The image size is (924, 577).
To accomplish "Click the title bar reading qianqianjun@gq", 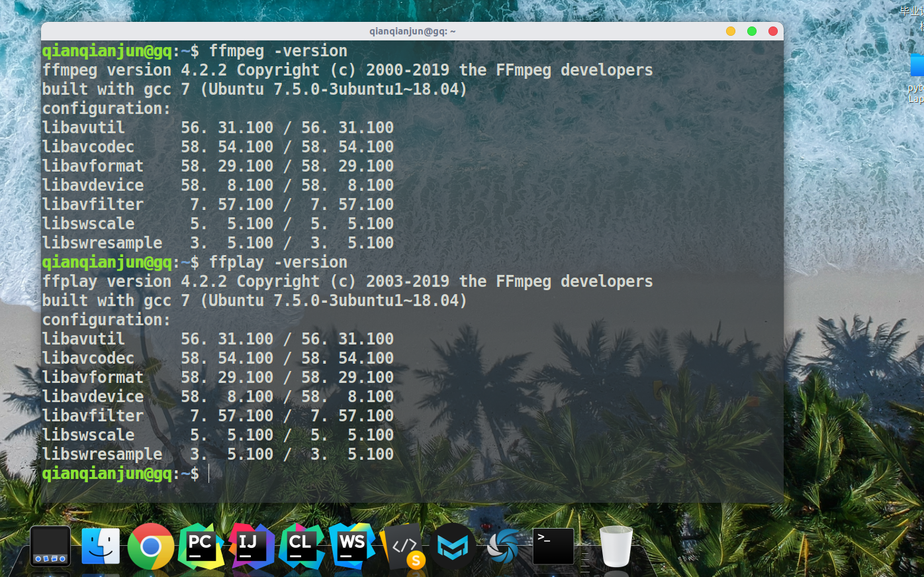I will 414,30.
